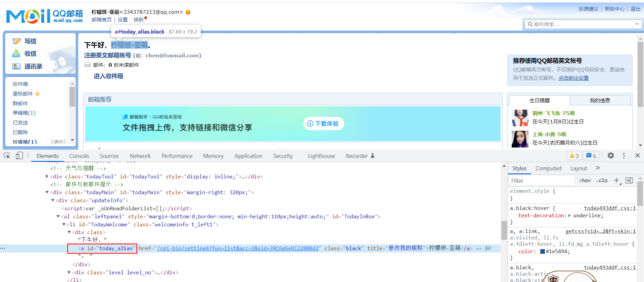Collapse the TodayWelcome li node
This screenshot has width=644, height=282.
pyautogui.click(x=64, y=225)
